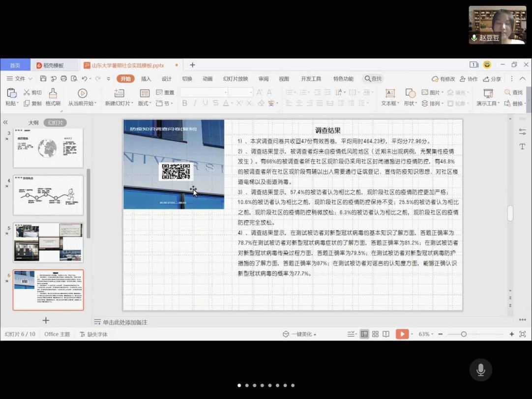Click the reading view book icon
The height and width of the screenshot is (399, 532).
click(x=386, y=334)
